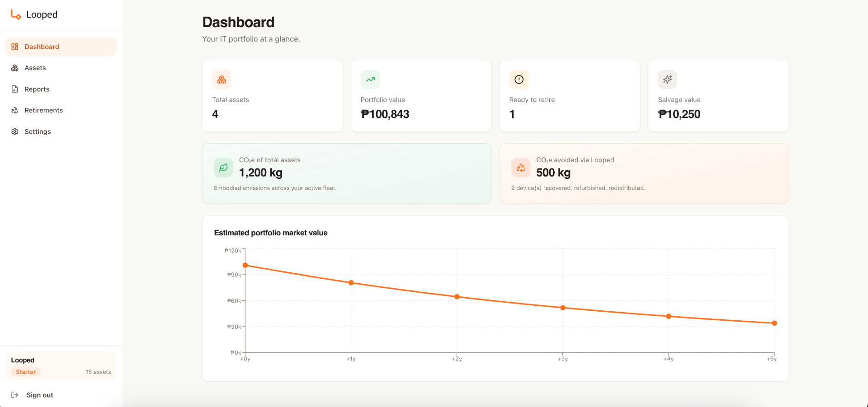Sign out of the account

tap(61, 395)
